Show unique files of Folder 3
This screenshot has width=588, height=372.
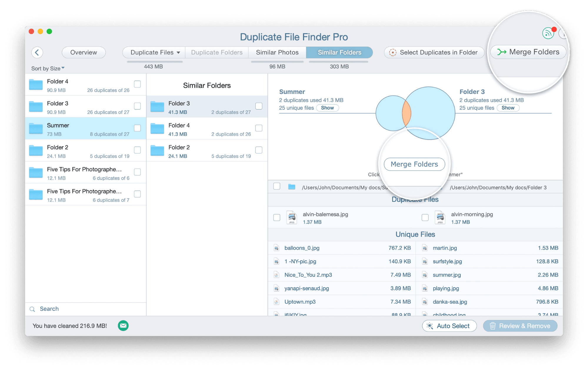508,108
